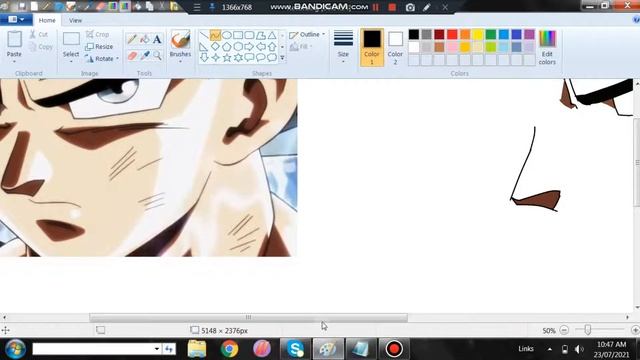The width and height of the screenshot is (640, 360).
Task: Pick the brown color swatch
Action: 439,47
